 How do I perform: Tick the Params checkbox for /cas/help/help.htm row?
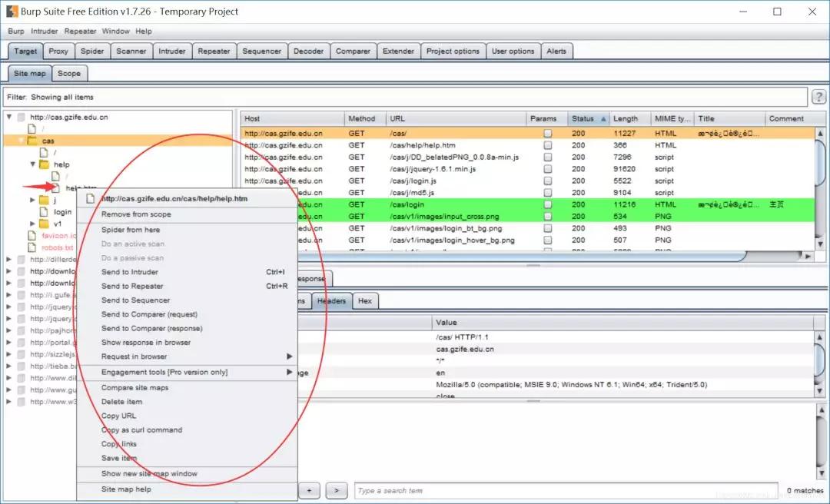[x=548, y=145]
